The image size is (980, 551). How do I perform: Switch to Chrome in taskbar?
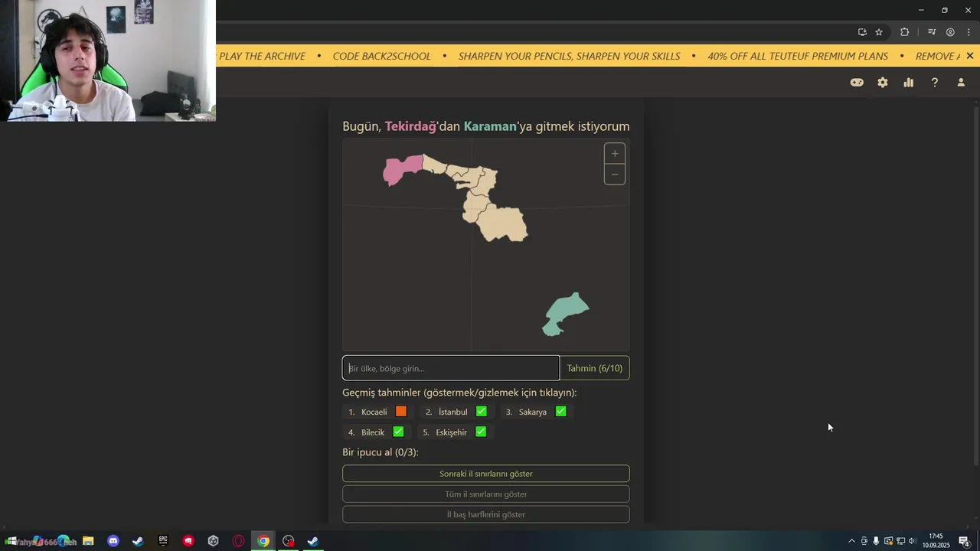(263, 541)
